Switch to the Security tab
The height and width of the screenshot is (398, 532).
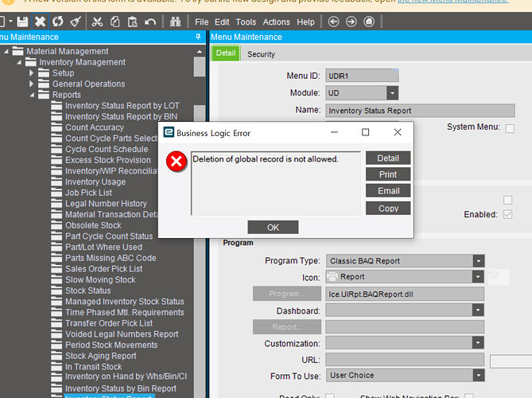[261, 54]
